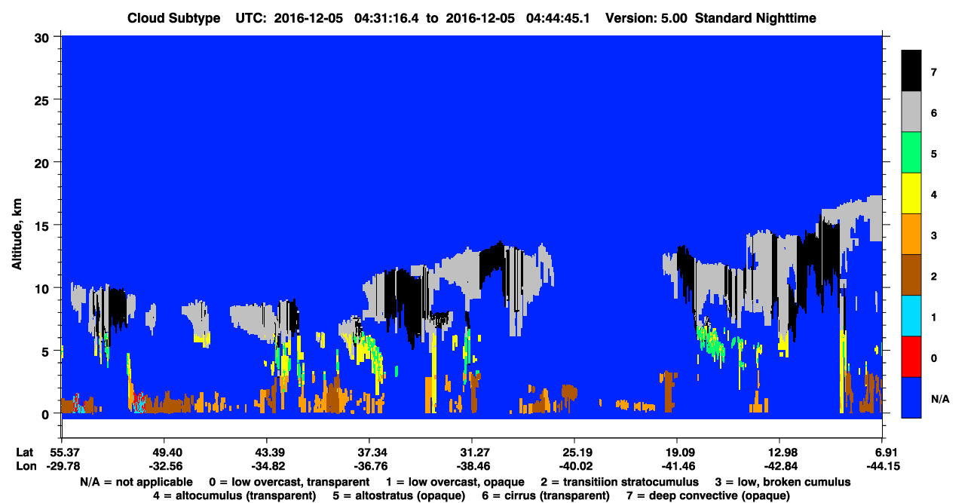Click the colorbar label 'N/A'
The image size is (980, 503).
tap(940, 398)
